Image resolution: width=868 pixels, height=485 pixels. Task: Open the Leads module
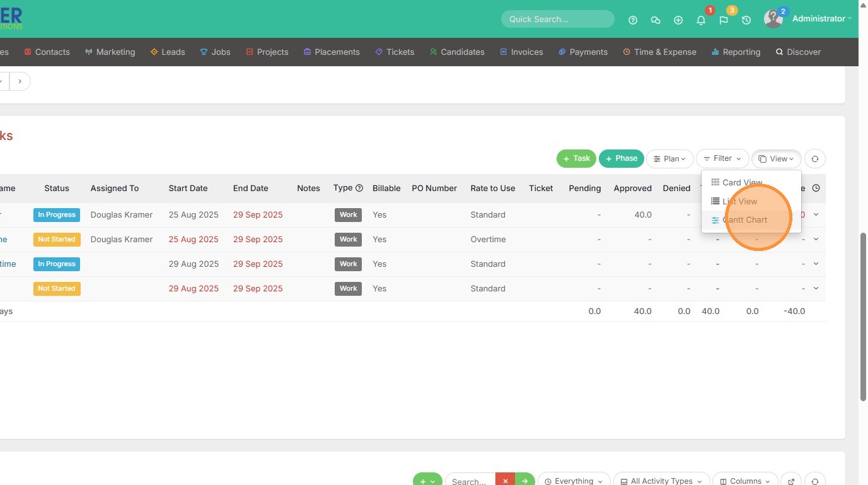coord(168,52)
